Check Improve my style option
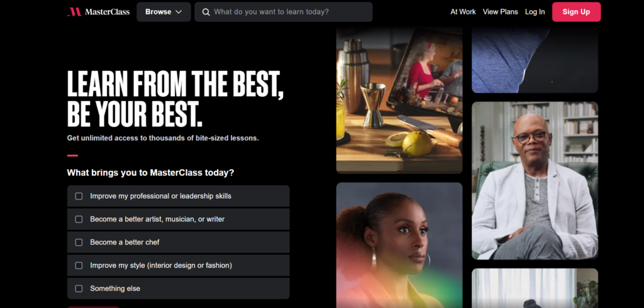 tap(79, 265)
